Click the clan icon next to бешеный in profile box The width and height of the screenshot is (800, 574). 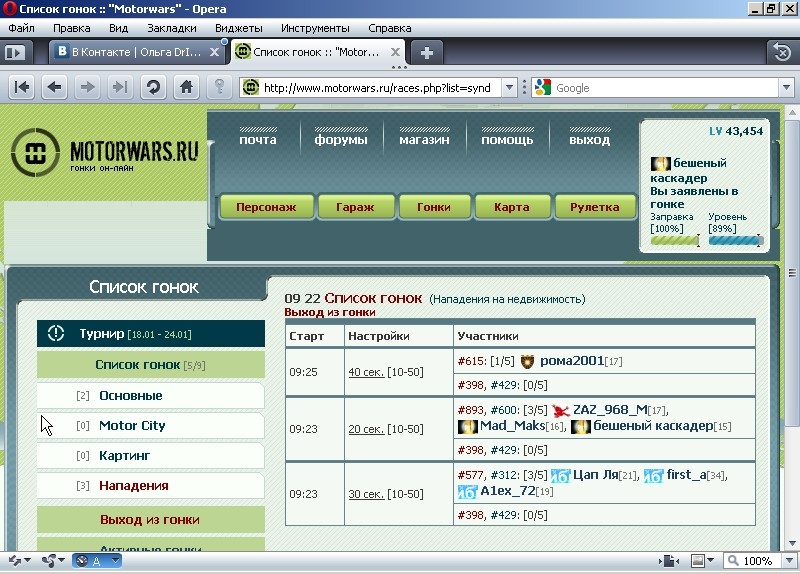[660, 164]
